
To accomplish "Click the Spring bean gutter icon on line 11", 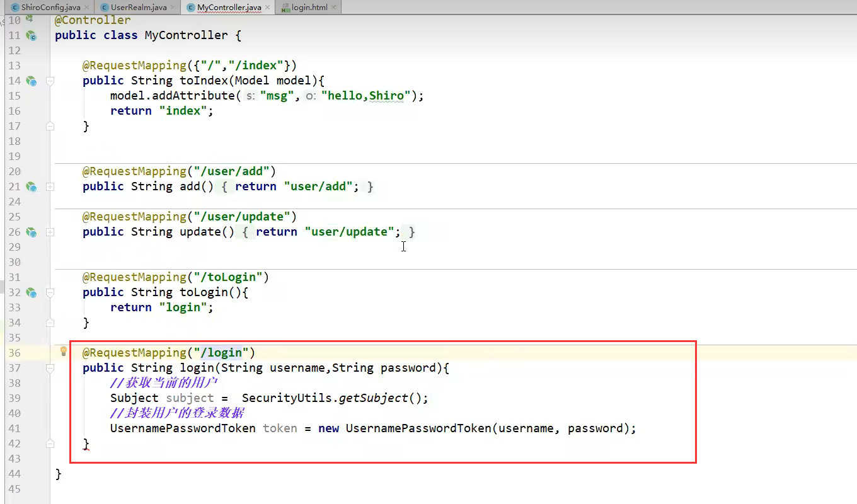I will pyautogui.click(x=30, y=35).
